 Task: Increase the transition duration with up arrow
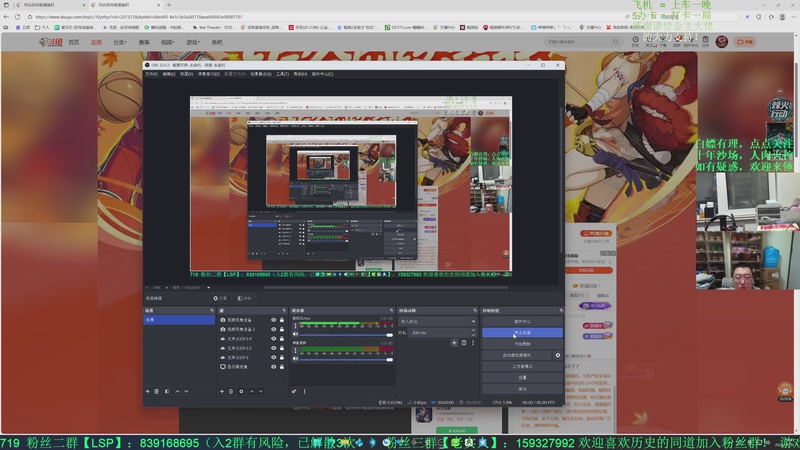[473, 331]
